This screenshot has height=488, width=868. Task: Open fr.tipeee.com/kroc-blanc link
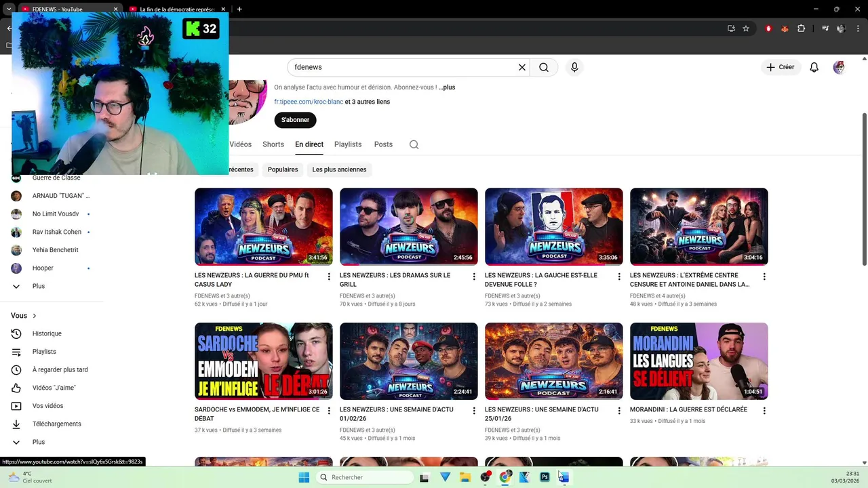pos(309,102)
